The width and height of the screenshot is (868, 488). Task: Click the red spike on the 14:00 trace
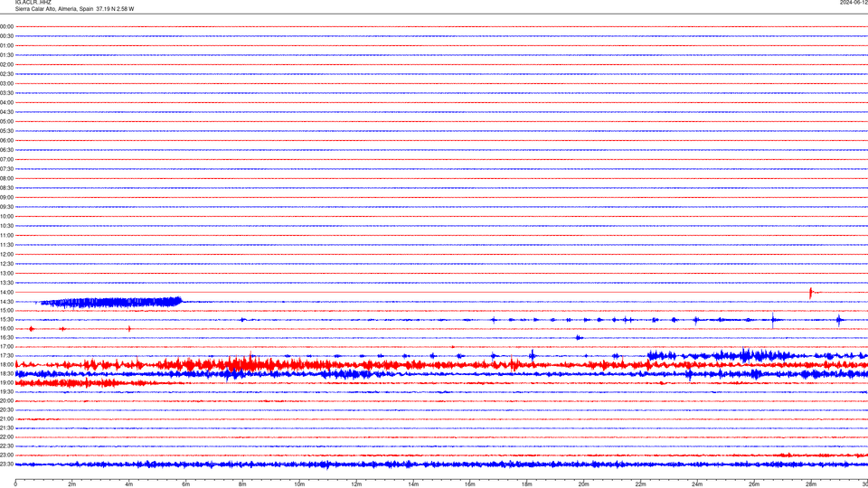click(810, 293)
